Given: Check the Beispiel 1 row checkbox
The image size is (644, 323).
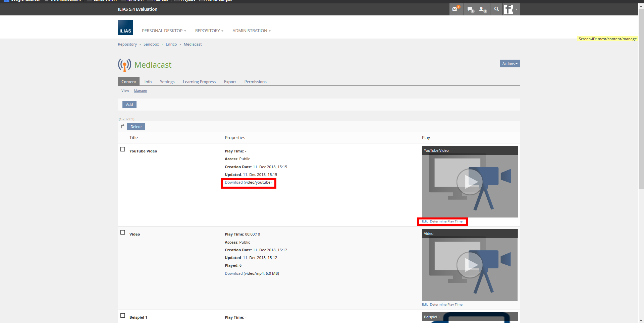Looking at the screenshot, I should coord(123,316).
